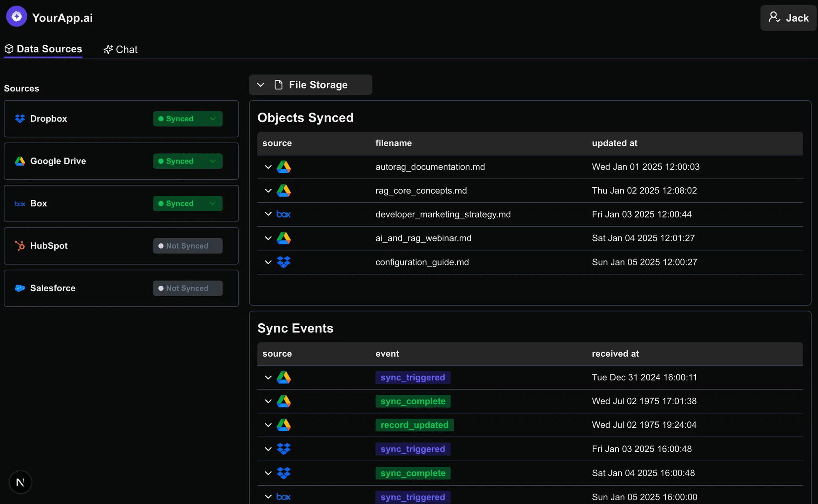The image size is (818, 504).
Task: Expand the autorag_documentation.md row chevron
Action: point(268,167)
